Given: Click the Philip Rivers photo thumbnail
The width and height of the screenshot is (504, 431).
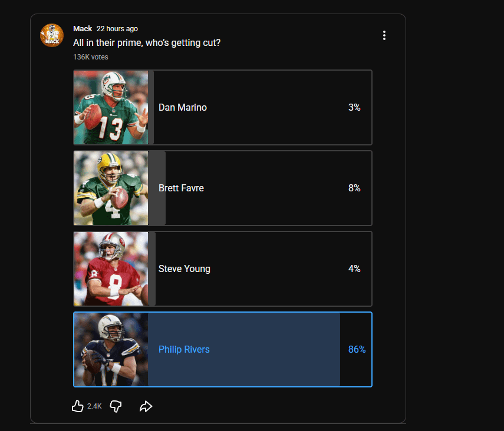Looking at the screenshot, I should coord(111,350).
